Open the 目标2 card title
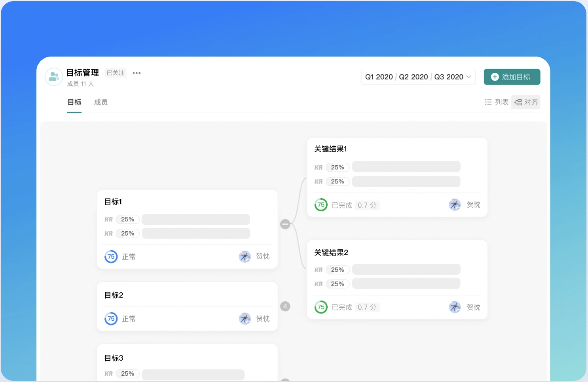This screenshot has width=588, height=382. (x=114, y=295)
